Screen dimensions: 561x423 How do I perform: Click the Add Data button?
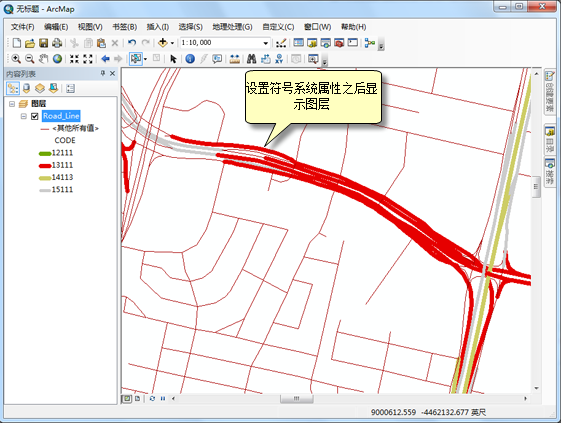coord(163,43)
